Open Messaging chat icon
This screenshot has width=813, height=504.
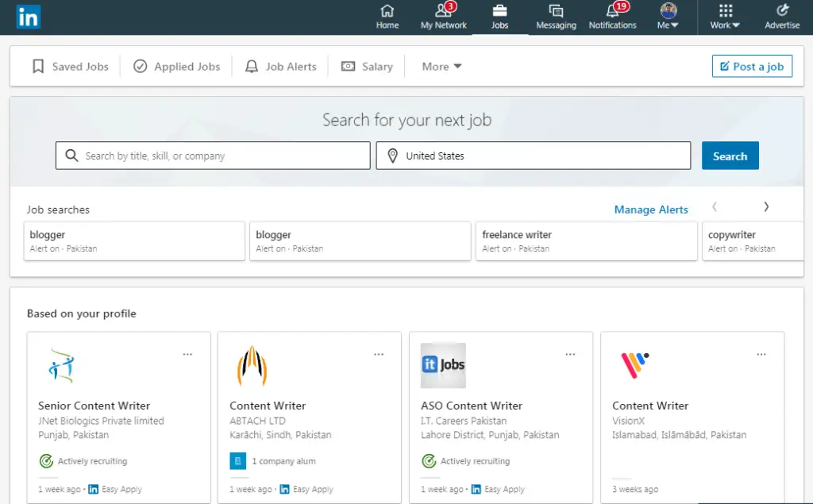coord(556,11)
